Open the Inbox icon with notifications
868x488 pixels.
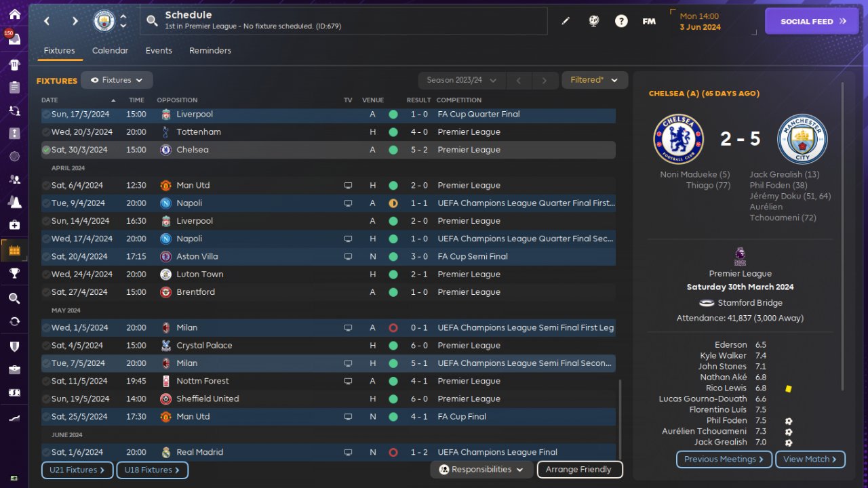(14, 39)
